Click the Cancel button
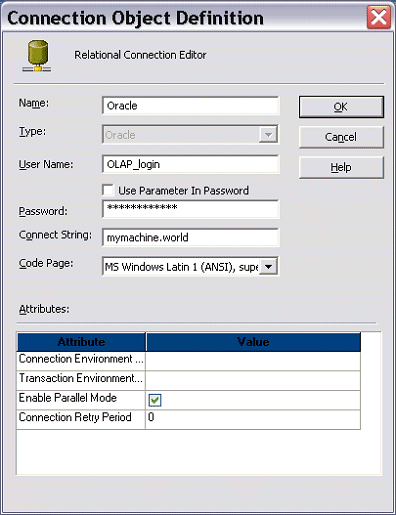 [x=341, y=137]
